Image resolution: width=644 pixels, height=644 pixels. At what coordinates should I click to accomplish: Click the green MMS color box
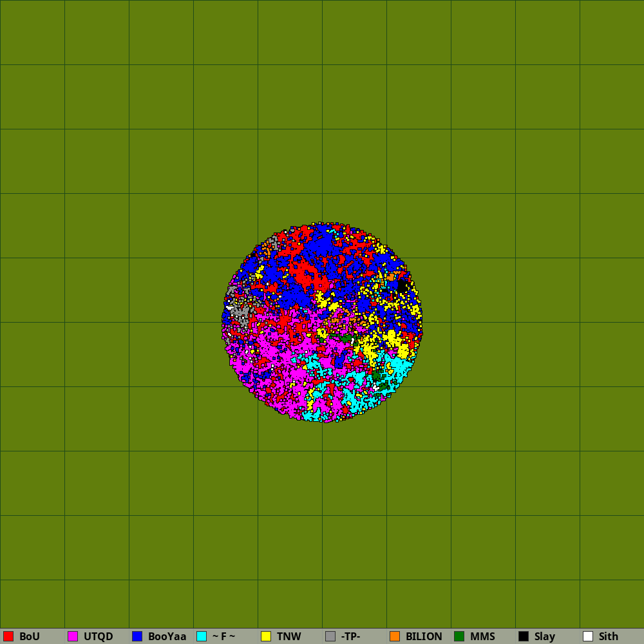(459, 636)
